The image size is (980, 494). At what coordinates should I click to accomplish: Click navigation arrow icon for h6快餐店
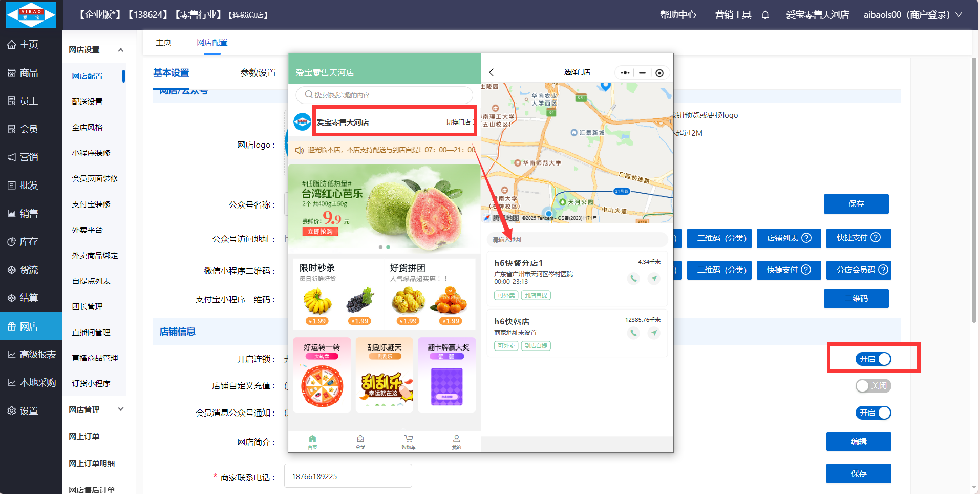pos(654,333)
